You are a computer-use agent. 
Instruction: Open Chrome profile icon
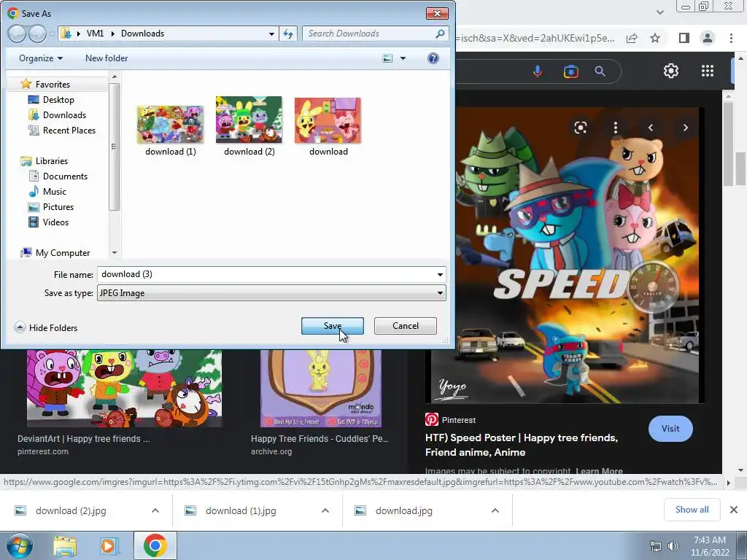(x=708, y=38)
